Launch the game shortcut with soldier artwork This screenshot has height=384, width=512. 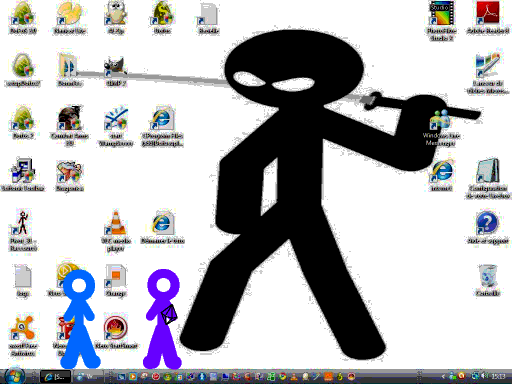[x=69, y=126]
